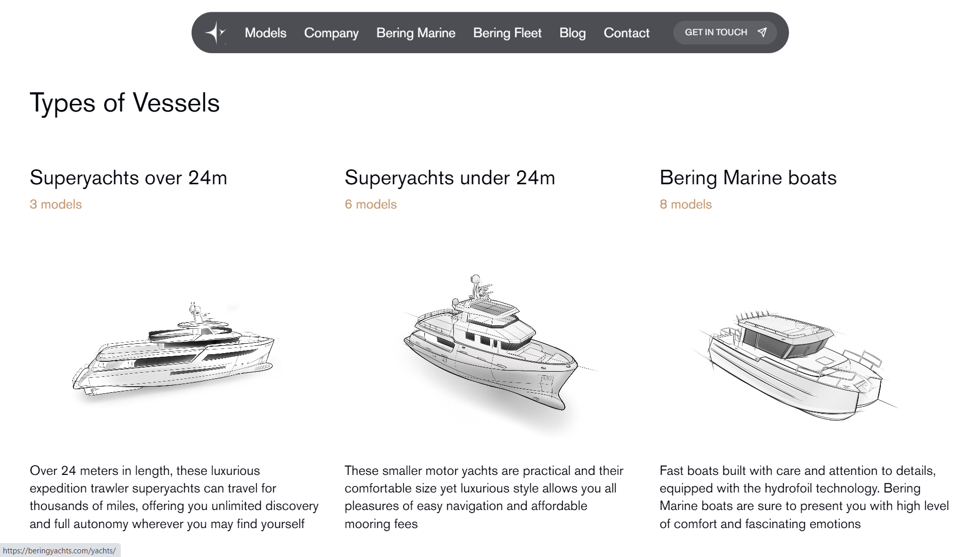Go to Bering Marine page
The image size is (980, 557).
[416, 33]
